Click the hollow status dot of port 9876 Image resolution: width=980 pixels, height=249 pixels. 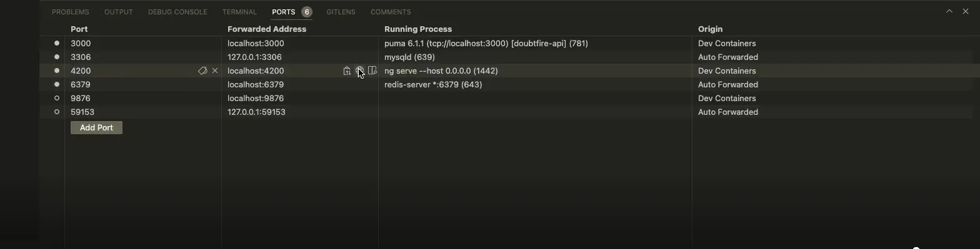pos(57,98)
